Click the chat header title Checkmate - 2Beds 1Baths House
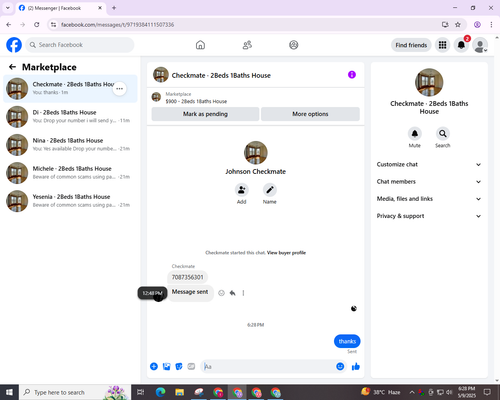This screenshot has height=400, width=500. coord(221,75)
